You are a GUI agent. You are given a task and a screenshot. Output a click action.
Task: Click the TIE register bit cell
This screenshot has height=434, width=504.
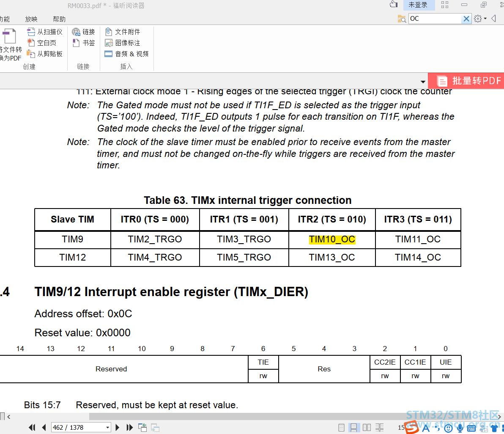263,363
